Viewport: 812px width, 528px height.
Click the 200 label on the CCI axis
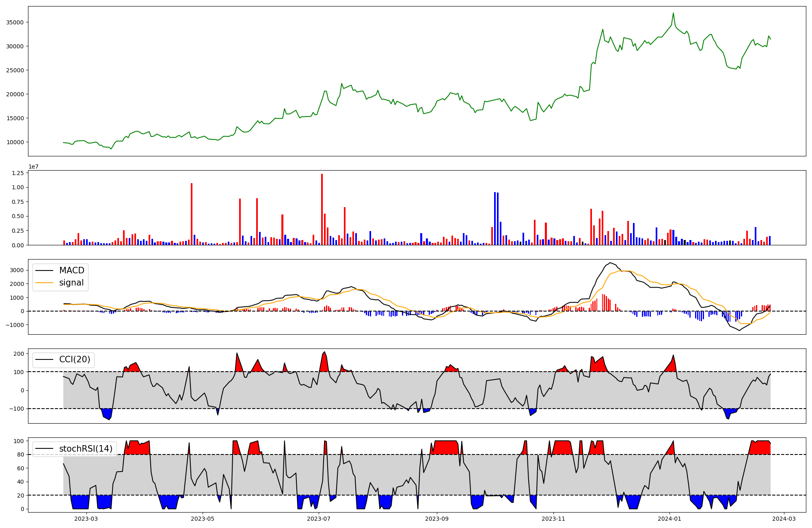click(19, 354)
